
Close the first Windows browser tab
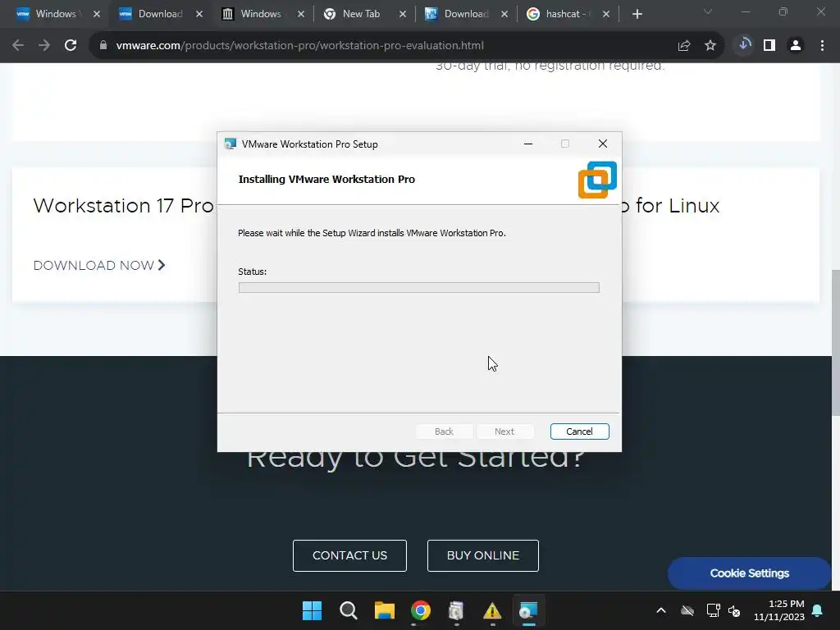(97, 15)
